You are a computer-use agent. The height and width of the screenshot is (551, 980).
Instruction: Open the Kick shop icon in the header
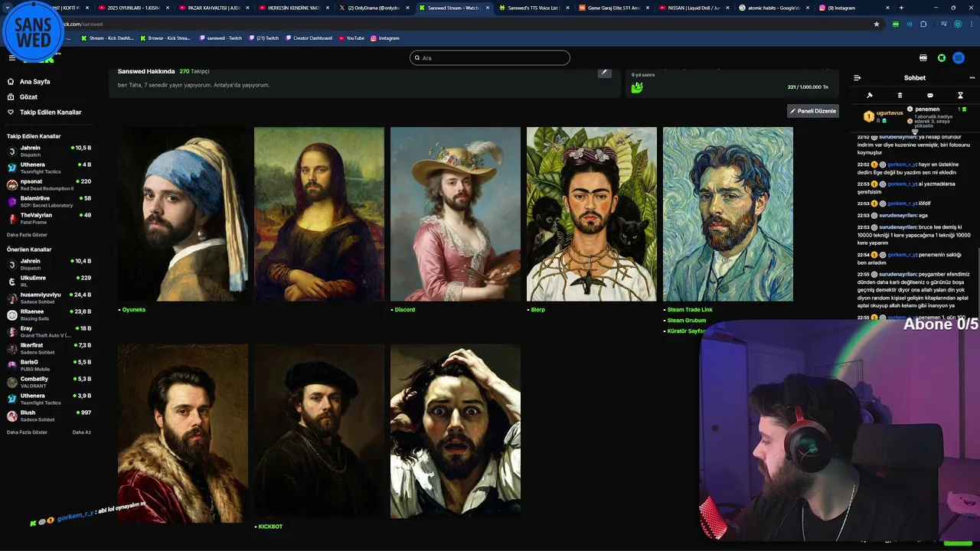(923, 57)
